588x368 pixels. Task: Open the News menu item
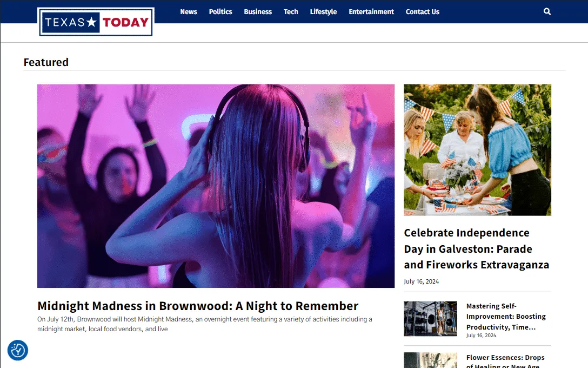click(189, 12)
